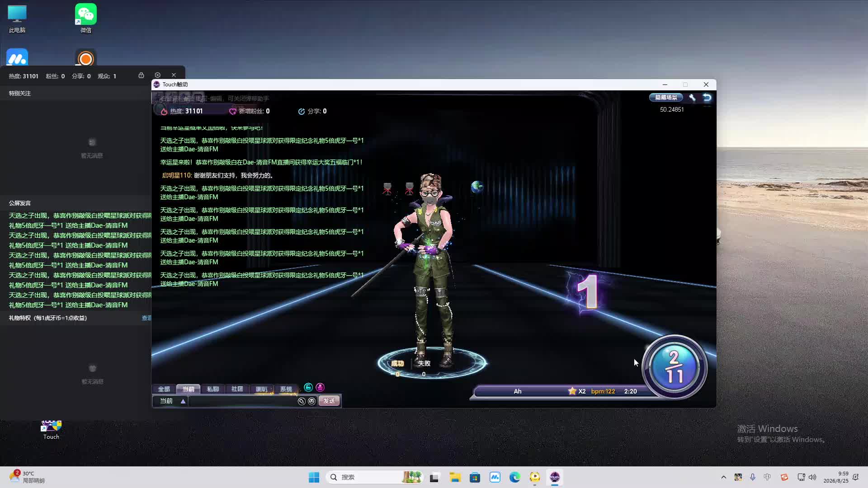Open File Explorer from taskbar
Image resolution: width=868 pixels, height=488 pixels.
point(455,477)
